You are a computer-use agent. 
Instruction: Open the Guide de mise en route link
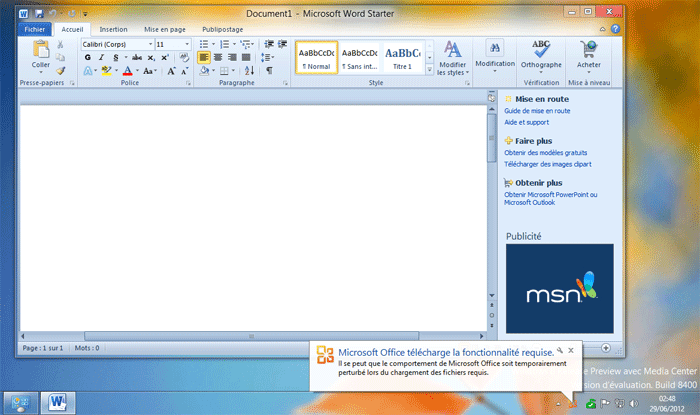537,111
